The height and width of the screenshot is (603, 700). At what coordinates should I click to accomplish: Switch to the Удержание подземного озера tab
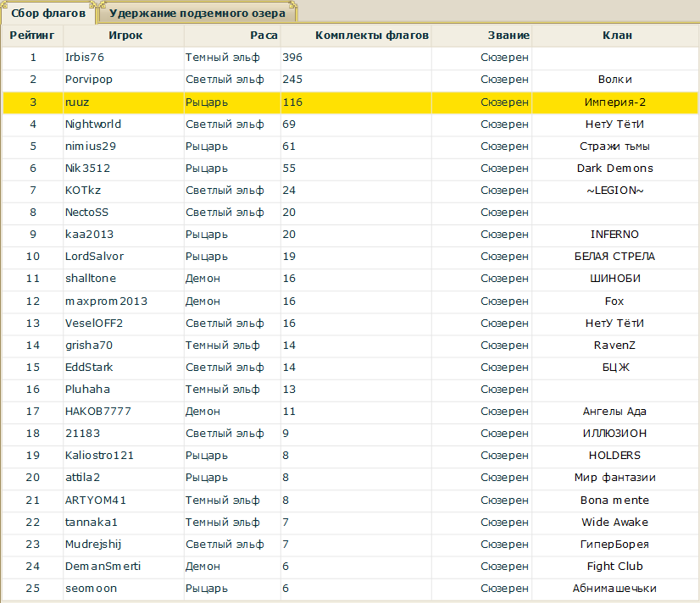[x=198, y=14]
